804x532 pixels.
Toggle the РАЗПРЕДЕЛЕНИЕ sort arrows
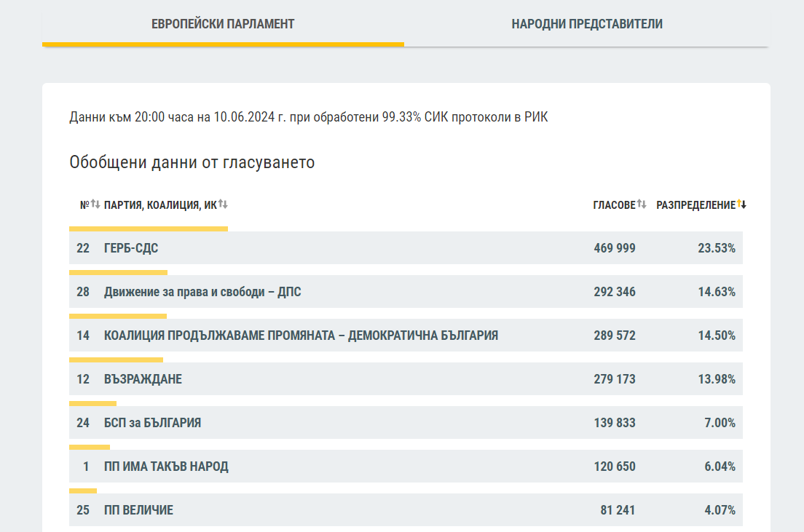click(x=741, y=205)
